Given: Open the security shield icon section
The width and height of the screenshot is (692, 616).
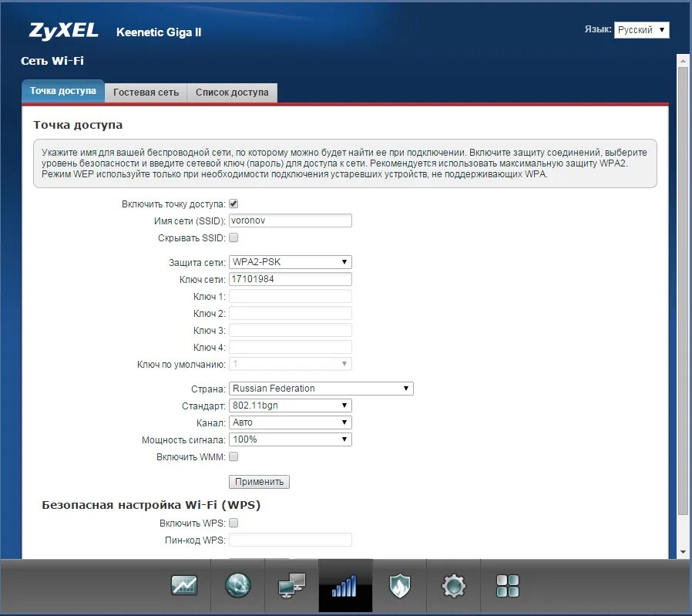Looking at the screenshot, I should coord(399,587).
